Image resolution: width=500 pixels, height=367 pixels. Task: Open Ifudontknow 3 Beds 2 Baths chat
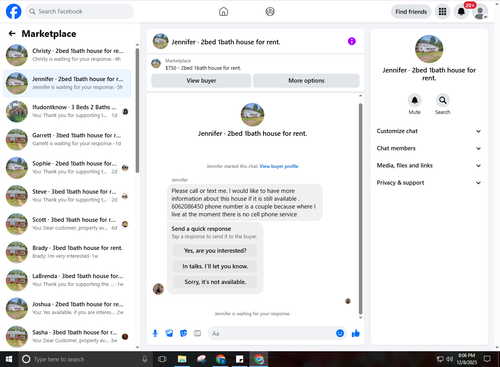point(68,111)
